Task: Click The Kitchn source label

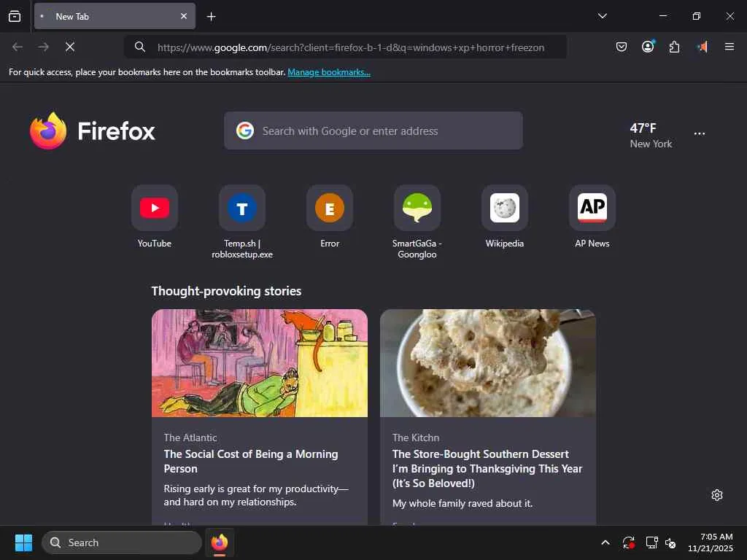Action: tap(415, 437)
